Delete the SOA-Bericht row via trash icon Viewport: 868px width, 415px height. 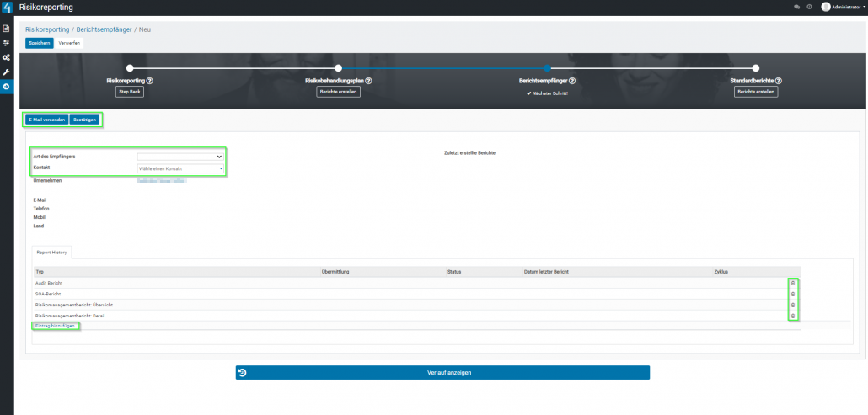tap(792, 294)
